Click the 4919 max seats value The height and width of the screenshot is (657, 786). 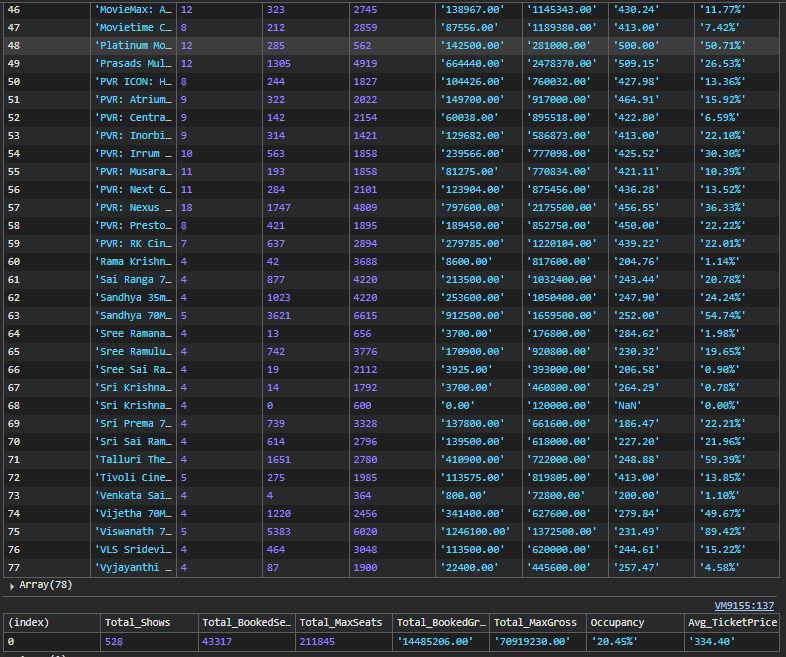point(365,64)
